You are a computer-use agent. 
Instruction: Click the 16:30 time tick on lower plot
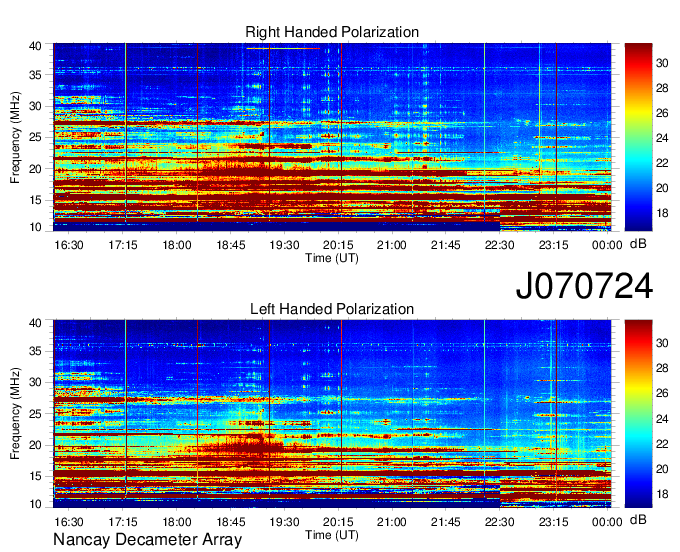pos(69,522)
